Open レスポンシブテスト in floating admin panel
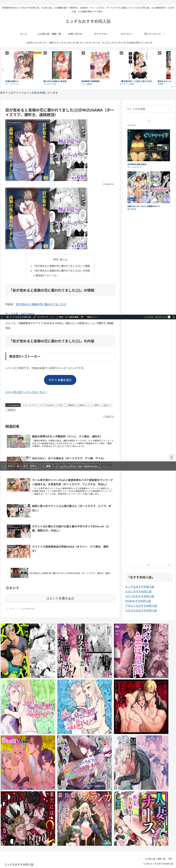This screenshot has height=868, width=176. pyautogui.click(x=68, y=466)
